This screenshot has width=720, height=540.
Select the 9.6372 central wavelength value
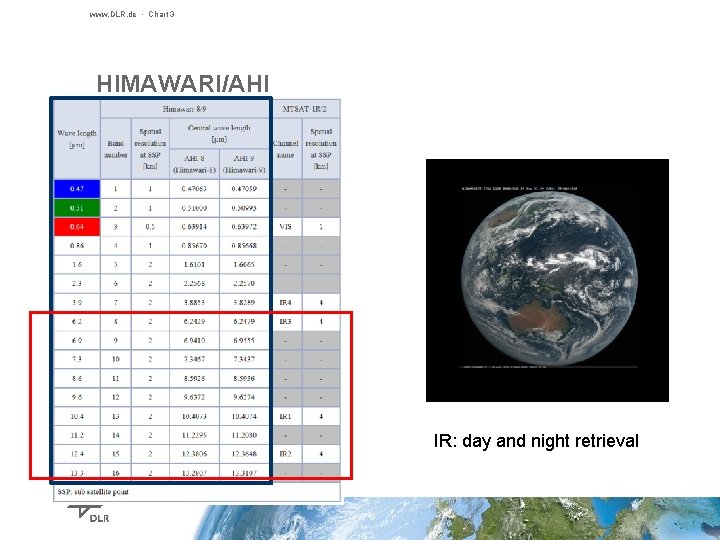click(194, 397)
